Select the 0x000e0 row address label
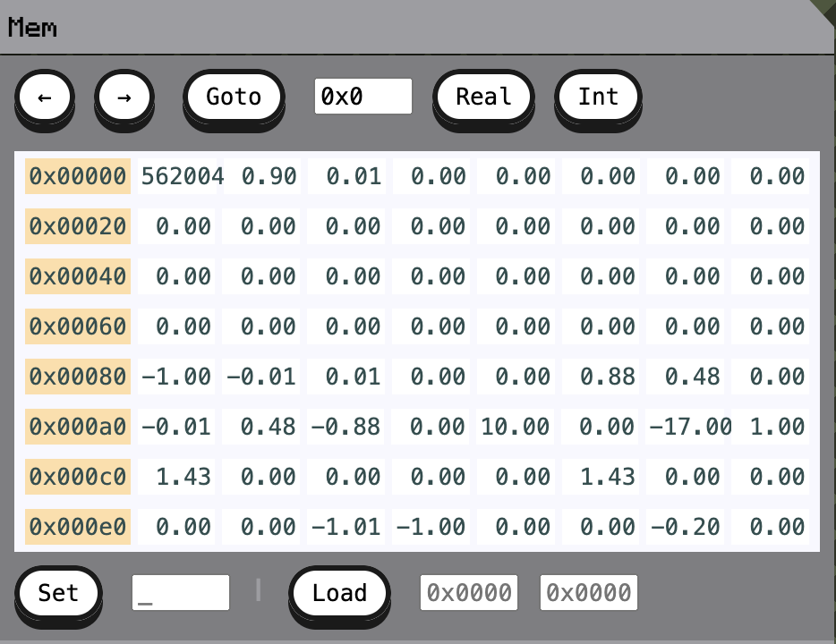This screenshot has height=644, width=836. pos(77,528)
